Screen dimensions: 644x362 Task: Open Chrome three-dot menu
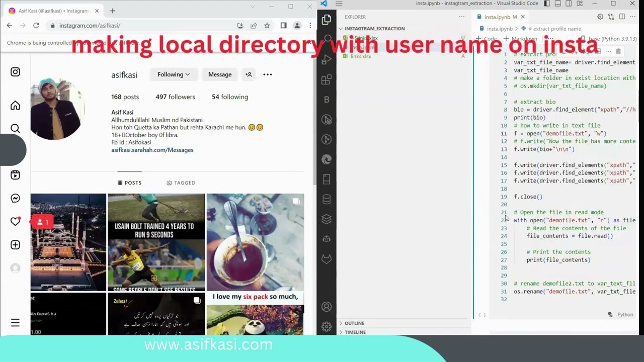(x=310, y=26)
